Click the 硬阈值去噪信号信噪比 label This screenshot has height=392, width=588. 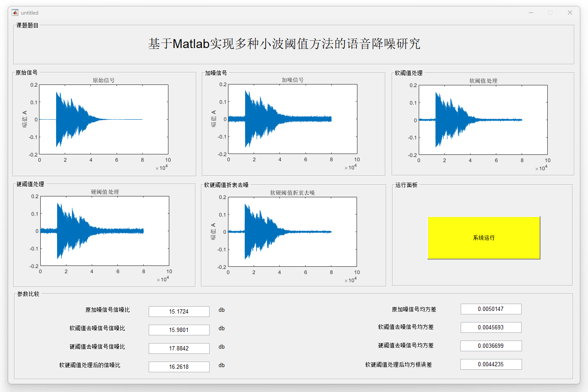point(97,347)
